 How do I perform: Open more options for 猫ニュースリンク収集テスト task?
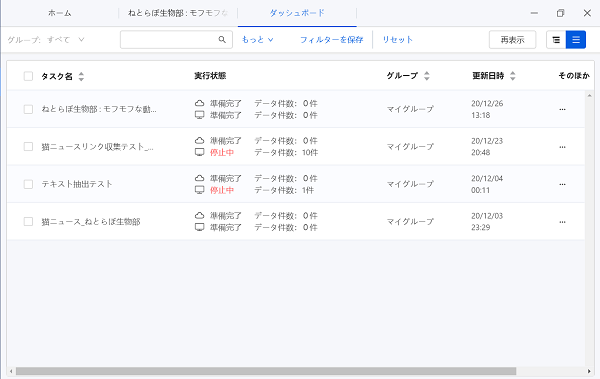click(562, 147)
